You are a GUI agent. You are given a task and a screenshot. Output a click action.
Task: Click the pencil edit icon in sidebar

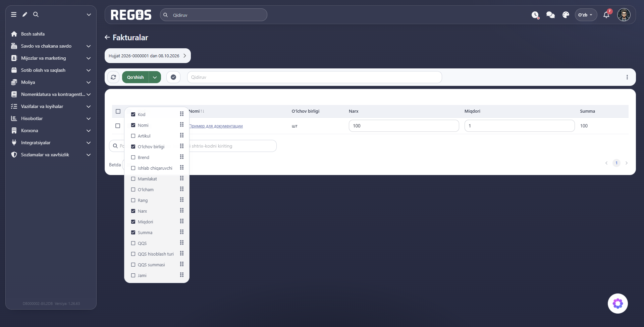click(25, 14)
